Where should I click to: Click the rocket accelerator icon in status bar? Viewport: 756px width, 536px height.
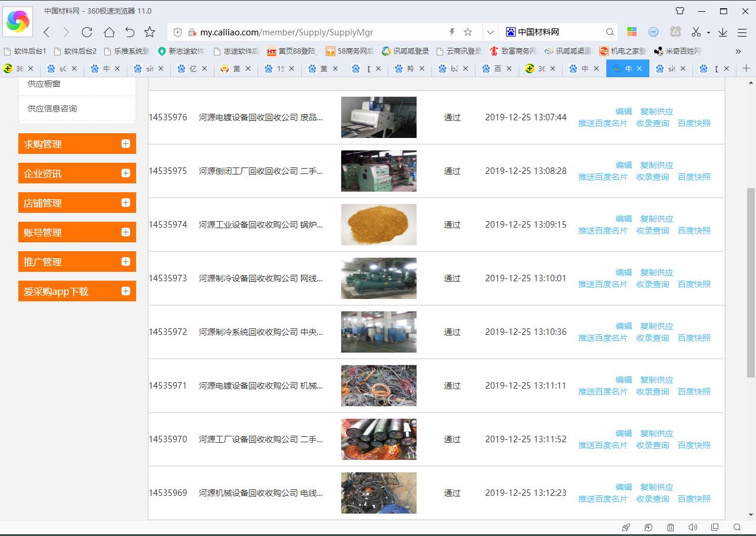pyautogui.click(x=626, y=527)
